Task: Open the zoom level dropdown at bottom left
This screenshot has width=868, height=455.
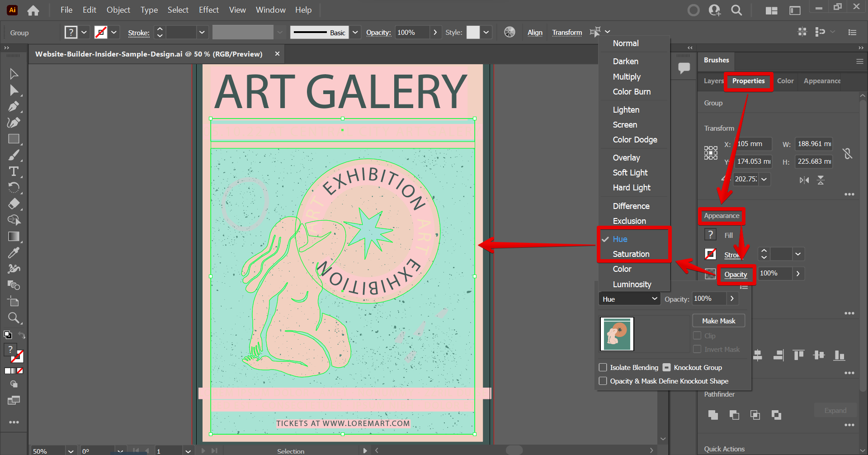Action: point(70,450)
